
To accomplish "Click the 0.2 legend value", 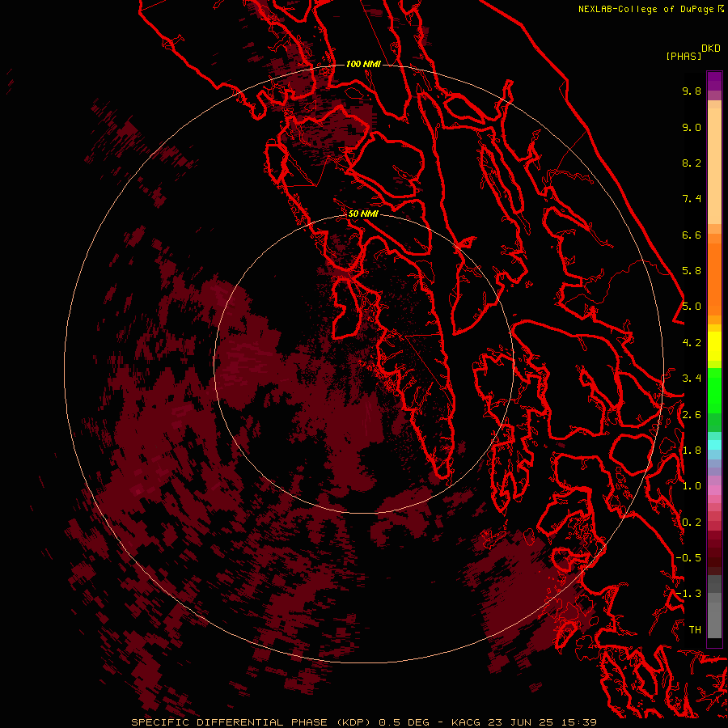I will [x=692, y=523].
